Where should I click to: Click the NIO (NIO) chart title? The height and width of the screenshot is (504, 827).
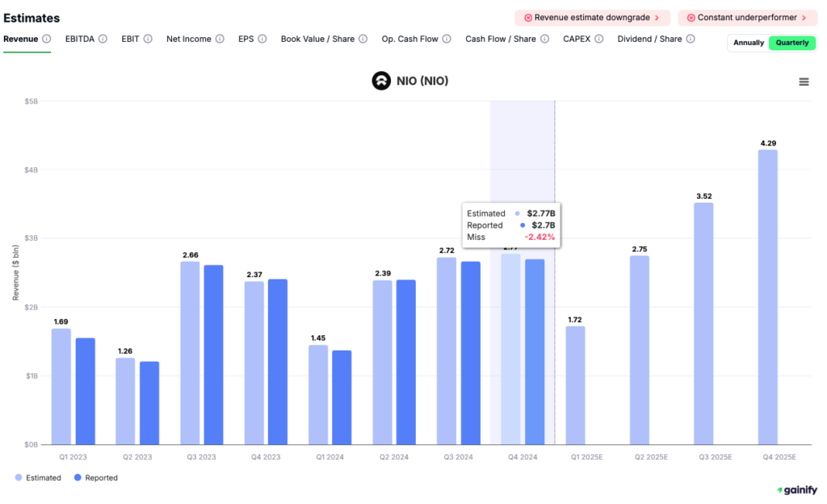422,81
